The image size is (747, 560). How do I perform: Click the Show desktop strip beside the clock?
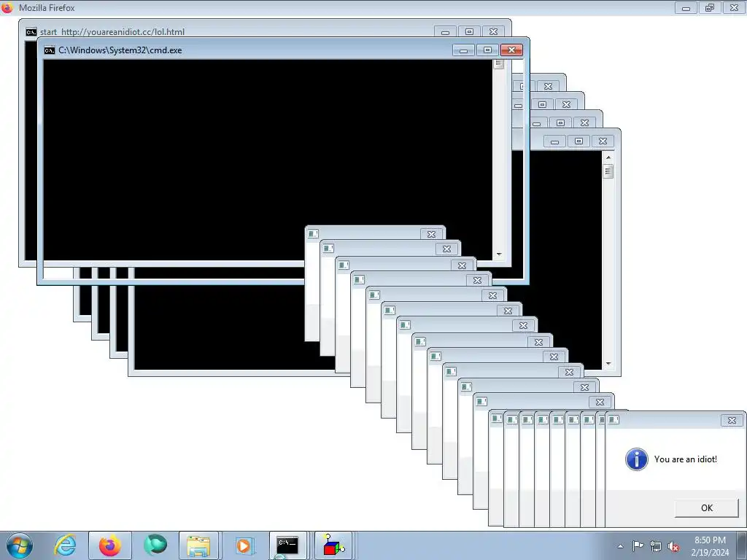coord(742,545)
